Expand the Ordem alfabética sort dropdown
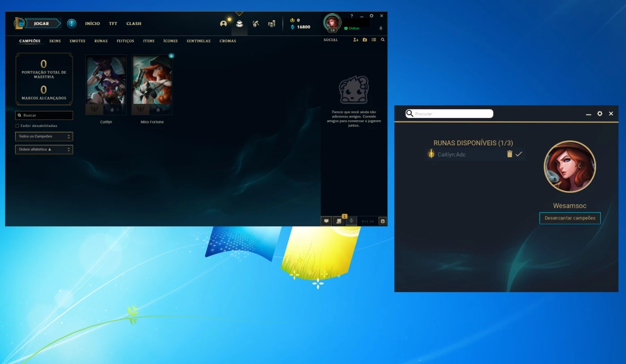This screenshot has height=364, width=626. [x=44, y=149]
